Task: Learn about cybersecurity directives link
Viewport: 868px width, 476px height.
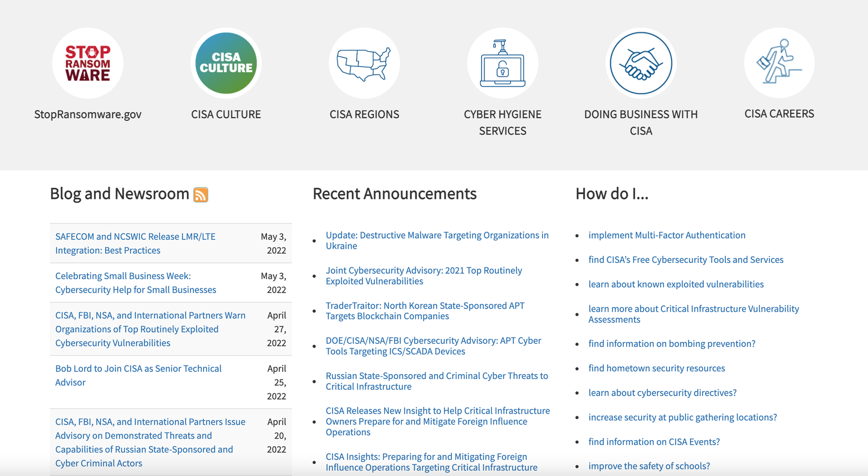Action: (662, 393)
